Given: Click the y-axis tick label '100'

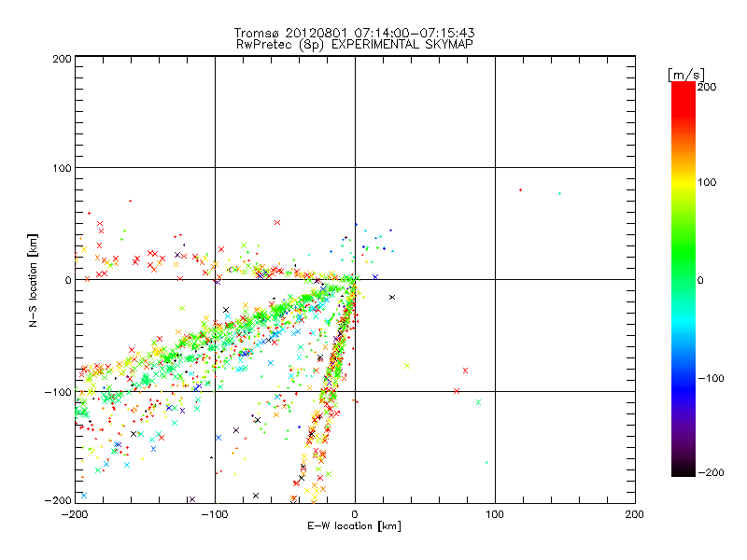Looking at the screenshot, I should click(x=62, y=168).
